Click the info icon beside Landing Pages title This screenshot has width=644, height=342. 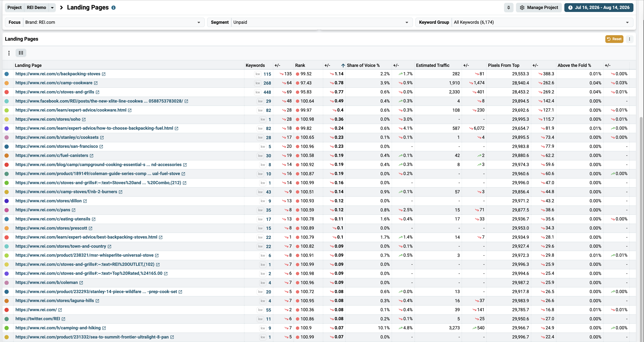(113, 8)
